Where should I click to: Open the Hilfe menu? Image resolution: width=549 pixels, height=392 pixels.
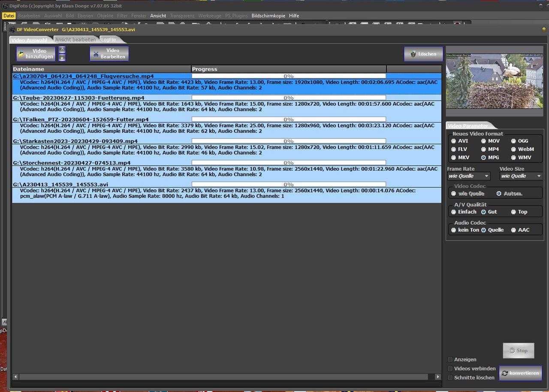(294, 16)
